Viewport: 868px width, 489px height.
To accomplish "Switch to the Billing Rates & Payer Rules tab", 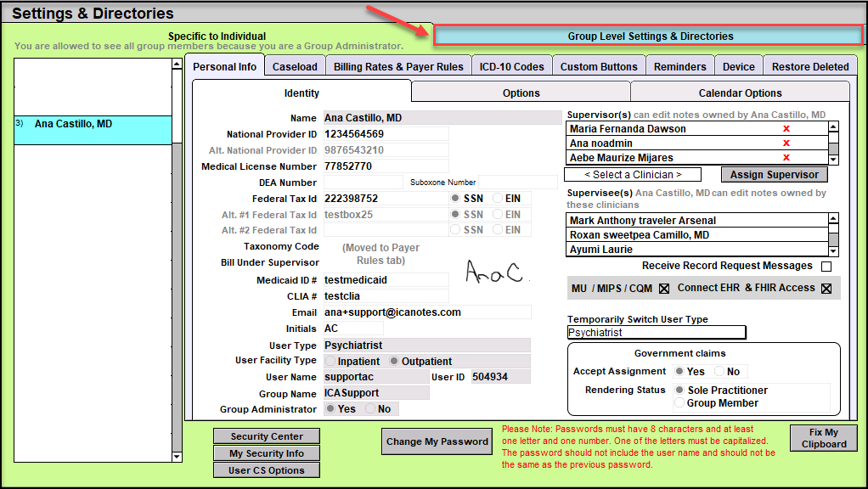I will (x=398, y=67).
